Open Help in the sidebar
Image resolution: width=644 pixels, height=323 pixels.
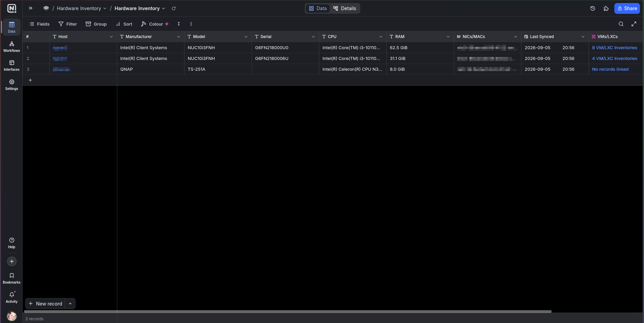[x=12, y=243]
